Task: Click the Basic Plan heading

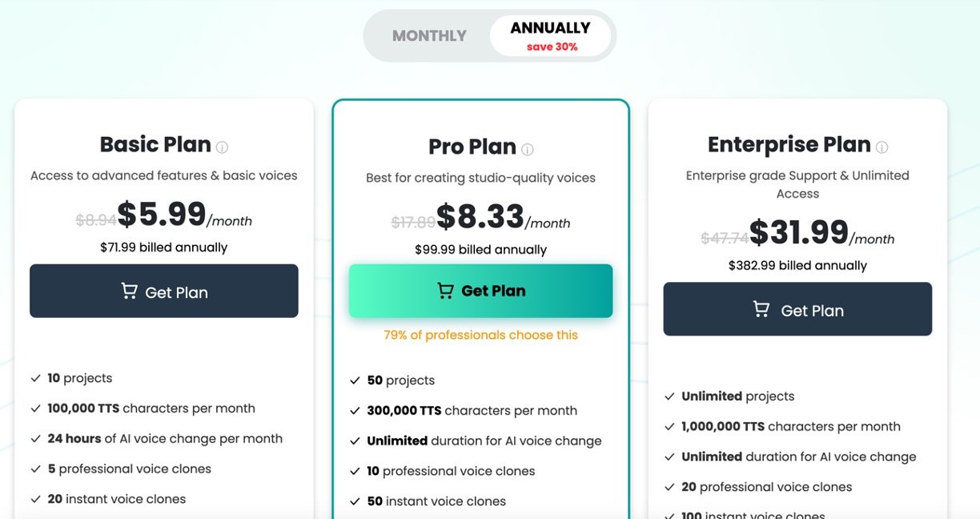Action: (155, 145)
